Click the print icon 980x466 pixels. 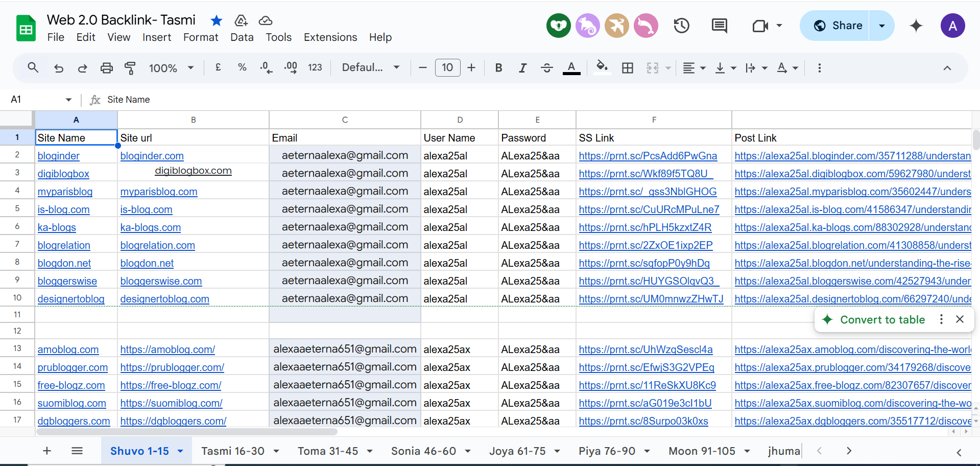coord(106,68)
